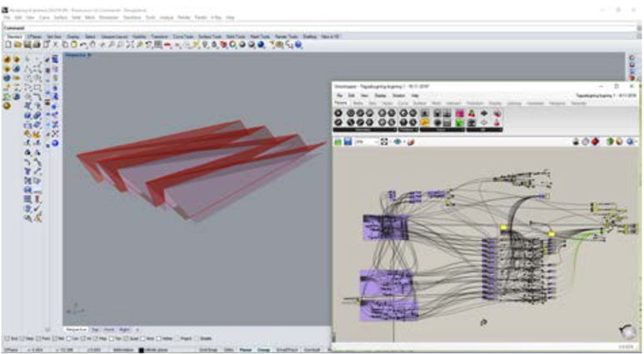Toggle the Point osnap checkbox

38,339
